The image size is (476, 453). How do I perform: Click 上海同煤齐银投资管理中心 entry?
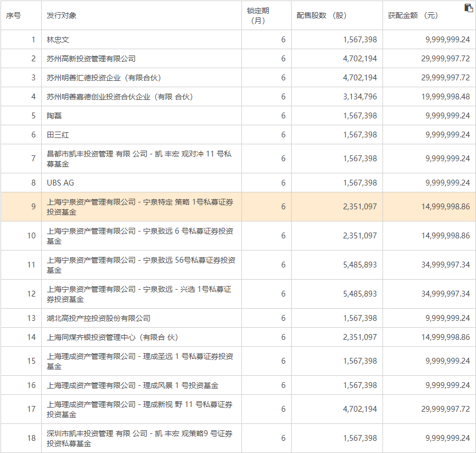(112, 337)
